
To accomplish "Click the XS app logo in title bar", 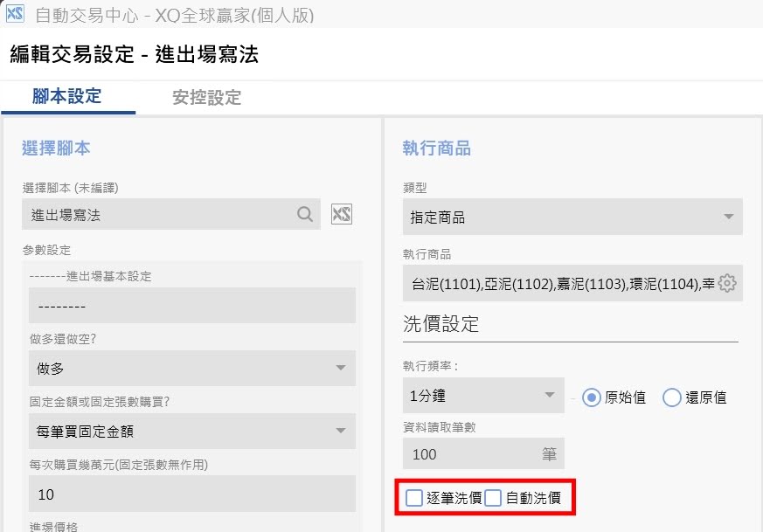I will 15,14.
